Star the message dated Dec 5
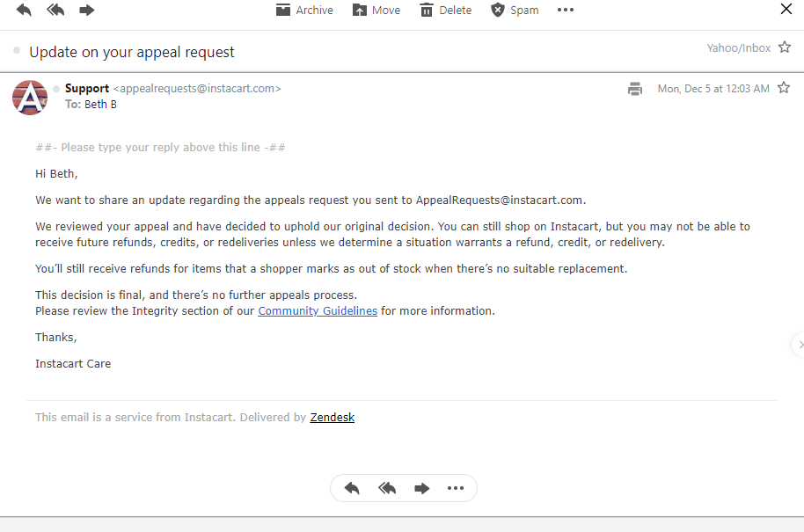 tap(784, 88)
